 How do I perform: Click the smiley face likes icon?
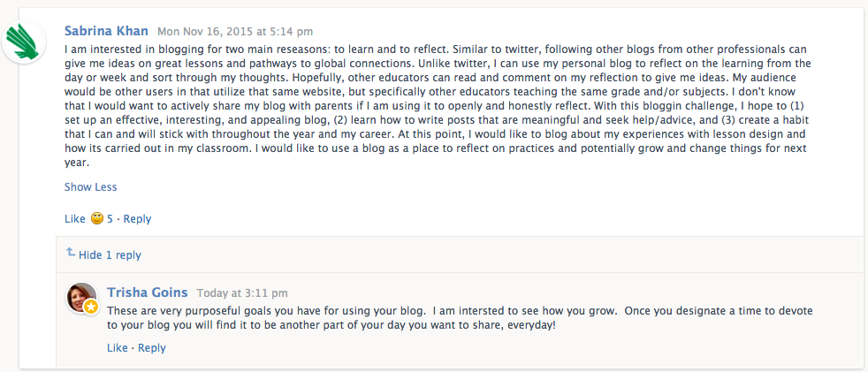pos(97,219)
